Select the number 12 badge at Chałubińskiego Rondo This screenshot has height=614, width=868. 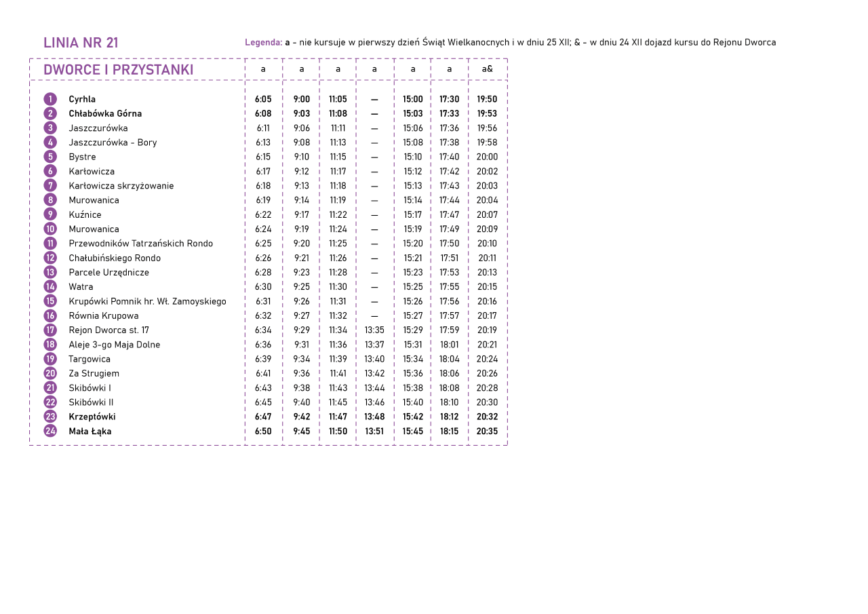50,258
